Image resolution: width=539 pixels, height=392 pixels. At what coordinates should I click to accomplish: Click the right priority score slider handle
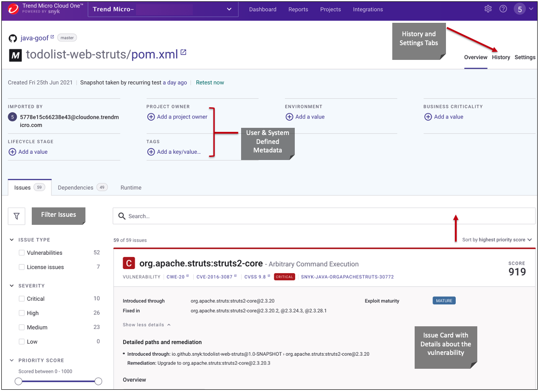coord(98,381)
